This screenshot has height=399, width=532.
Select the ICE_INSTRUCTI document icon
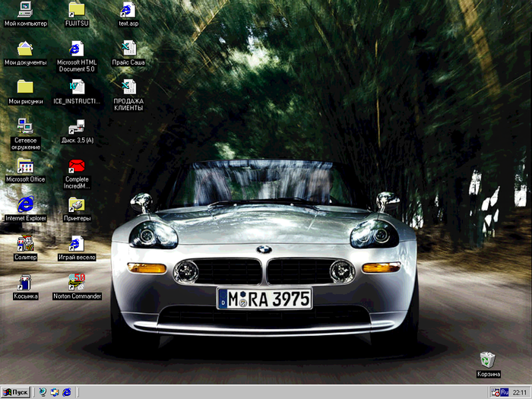point(77,87)
